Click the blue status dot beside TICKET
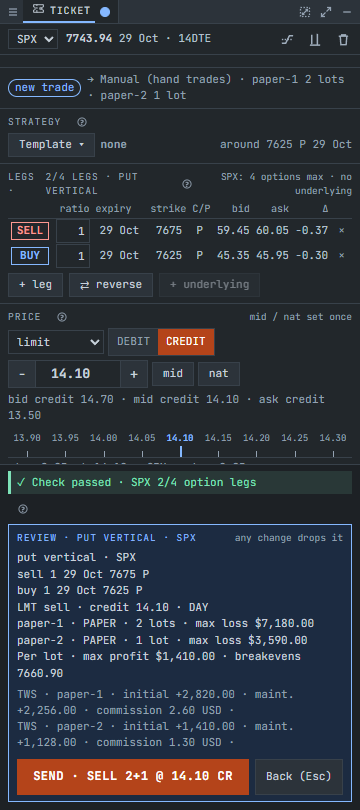 (105, 11)
